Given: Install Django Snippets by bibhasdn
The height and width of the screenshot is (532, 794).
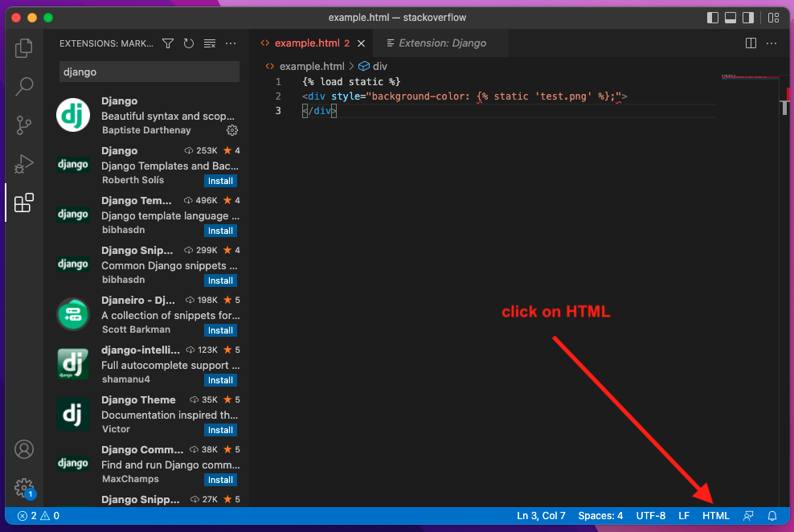Looking at the screenshot, I should (220, 280).
